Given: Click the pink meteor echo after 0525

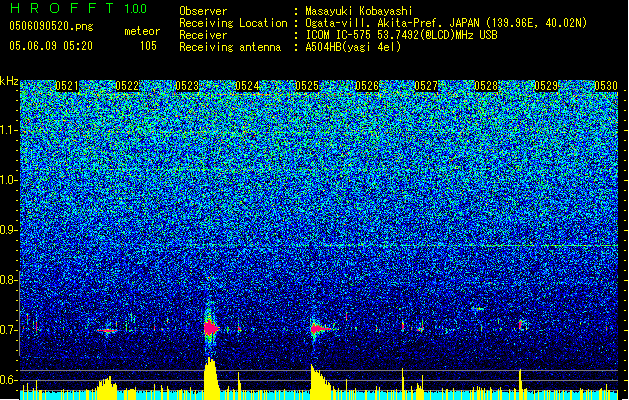Looking at the screenshot, I should pyautogui.click(x=320, y=329).
